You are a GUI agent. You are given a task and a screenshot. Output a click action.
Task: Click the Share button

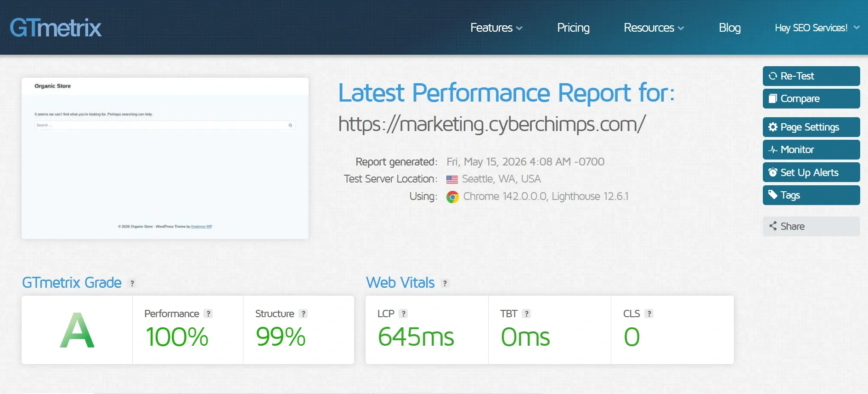tap(812, 226)
